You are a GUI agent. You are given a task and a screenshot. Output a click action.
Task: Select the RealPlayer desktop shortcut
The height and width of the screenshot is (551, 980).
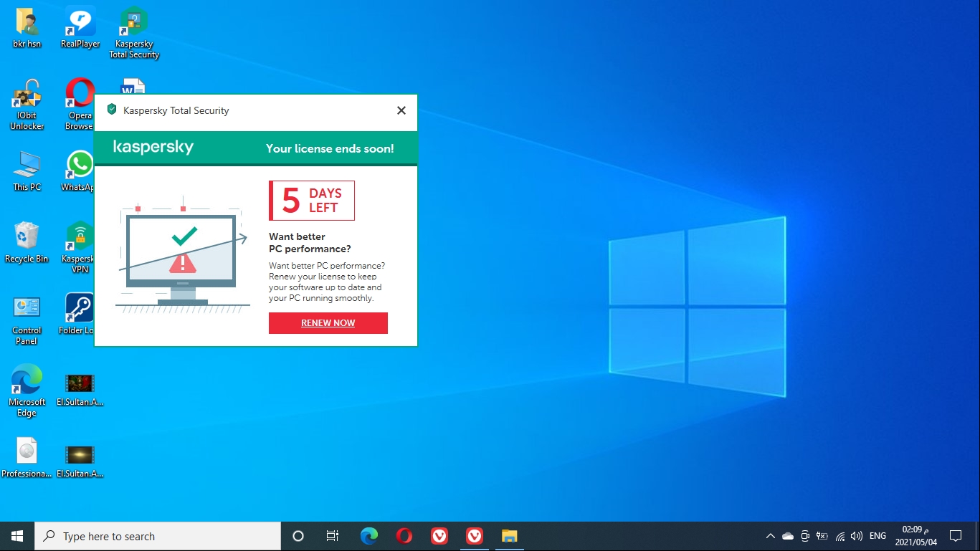pos(80,29)
